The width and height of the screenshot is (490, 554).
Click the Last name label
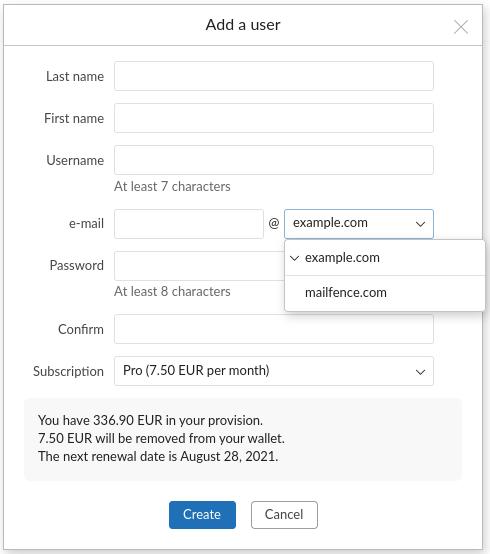(75, 76)
